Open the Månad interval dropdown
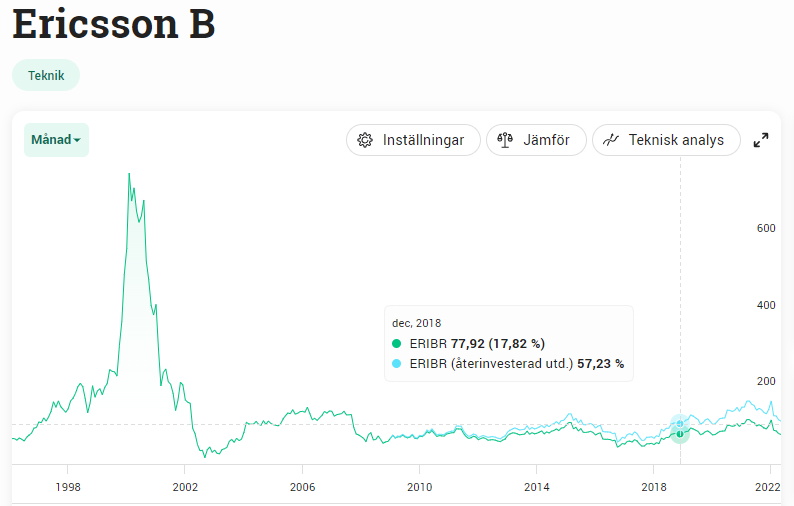Screen dimensions: 794x506 pos(56,140)
